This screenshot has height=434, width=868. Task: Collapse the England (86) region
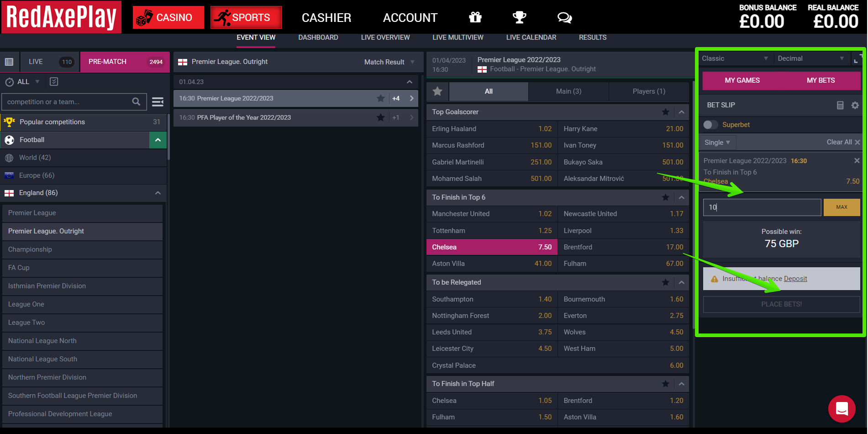tap(158, 193)
